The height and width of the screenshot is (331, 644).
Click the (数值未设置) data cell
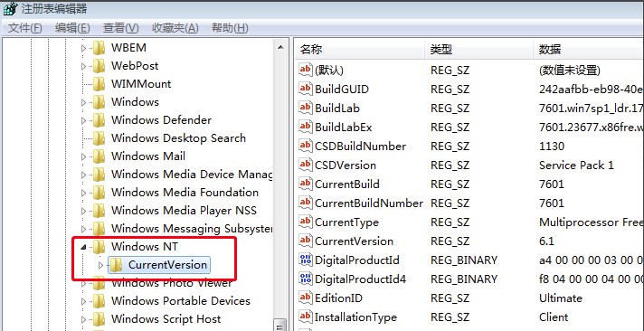tap(569, 71)
